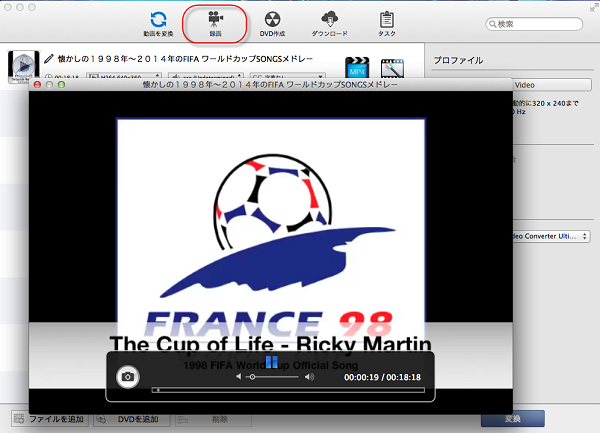Open the Video Converter Ulti... dropdown
600x433 pixels.
[551, 236]
